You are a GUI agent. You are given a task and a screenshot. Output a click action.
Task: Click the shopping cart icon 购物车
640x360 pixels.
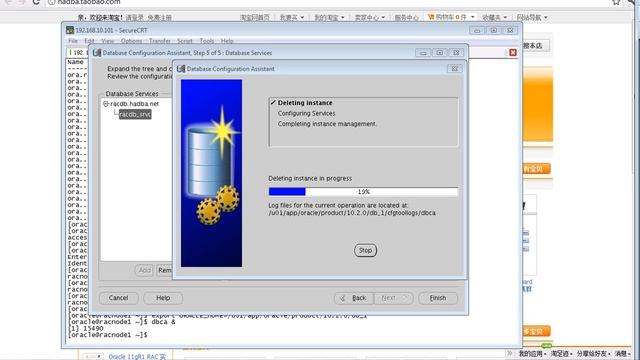[431, 17]
